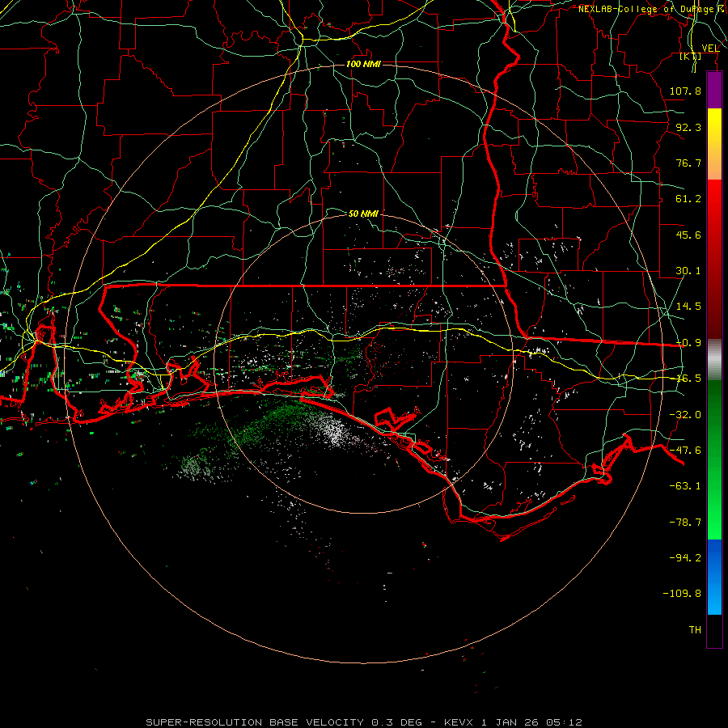Click the 76.7 legend value
Image resolution: width=728 pixels, height=728 pixels.
(688, 163)
